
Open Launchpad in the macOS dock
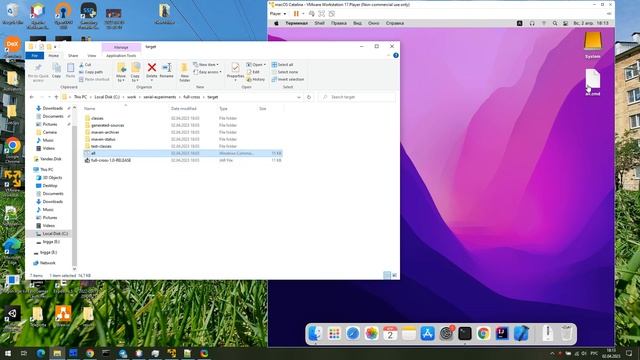334,333
